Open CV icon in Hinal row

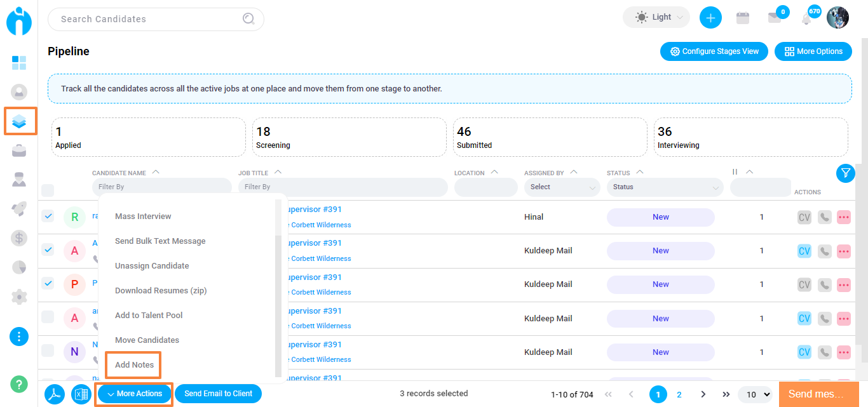804,217
